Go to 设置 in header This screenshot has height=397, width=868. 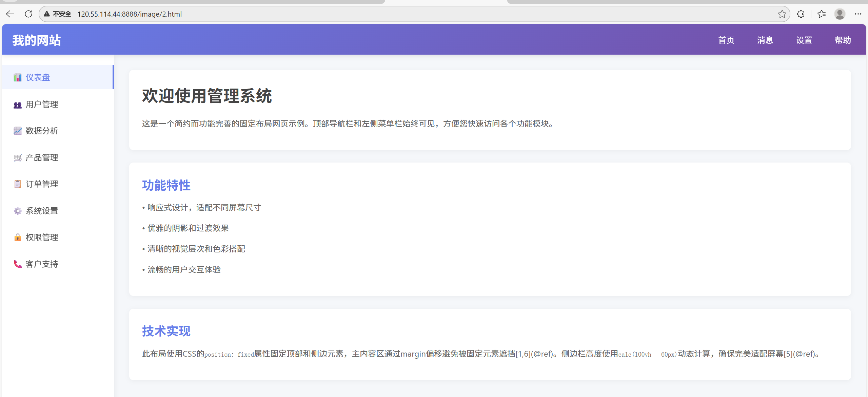point(804,40)
